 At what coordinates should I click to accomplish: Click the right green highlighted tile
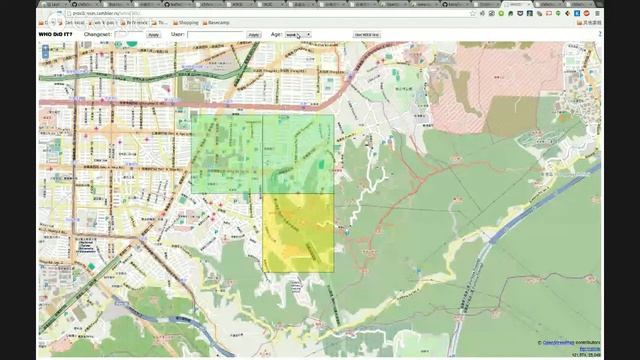[x=298, y=154]
